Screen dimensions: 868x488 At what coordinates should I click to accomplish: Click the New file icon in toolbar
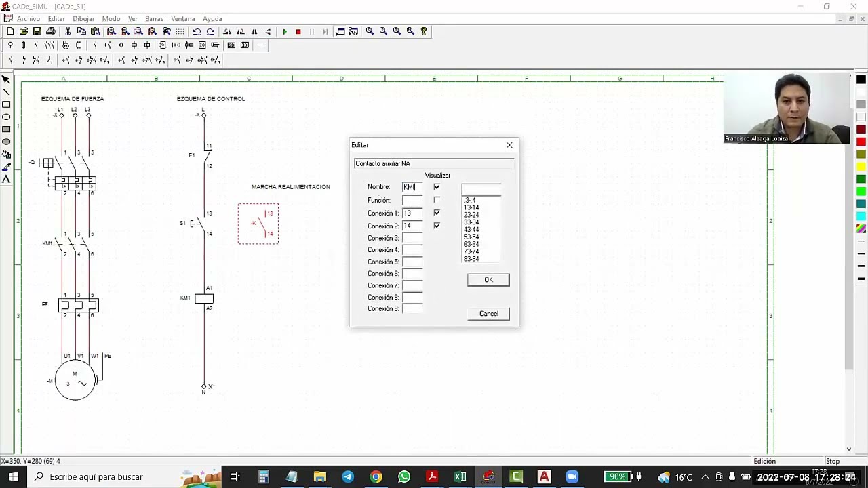10,31
